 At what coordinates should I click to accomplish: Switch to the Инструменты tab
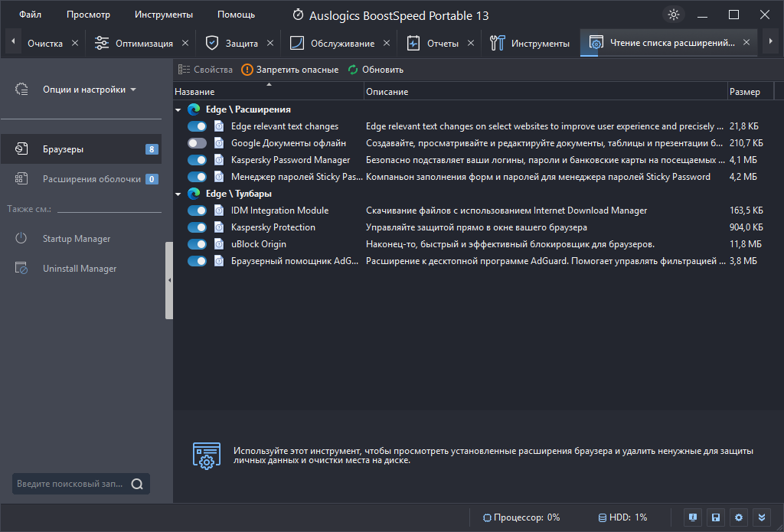click(530, 44)
